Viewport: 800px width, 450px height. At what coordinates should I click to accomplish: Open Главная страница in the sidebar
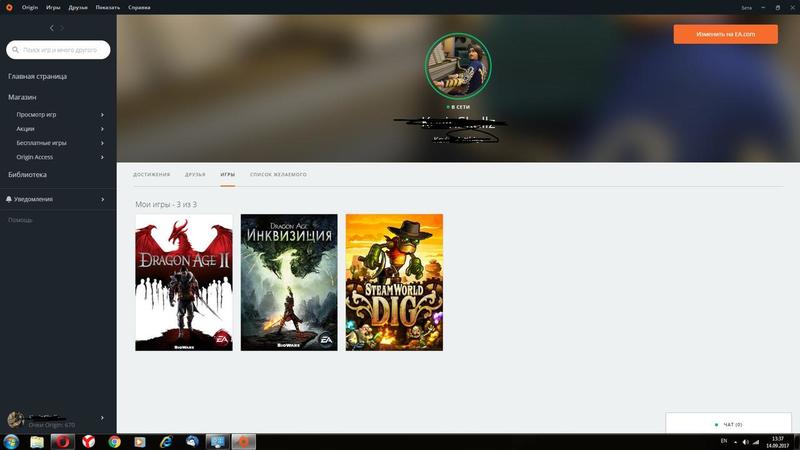click(37, 77)
